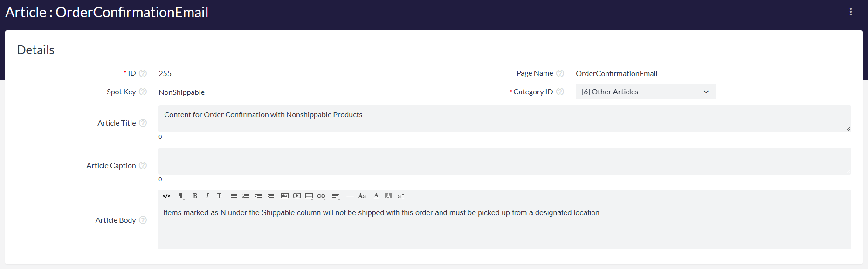Insert a video into Article Body
Viewport: 868px width, 269px height.
tap(297, 196)
